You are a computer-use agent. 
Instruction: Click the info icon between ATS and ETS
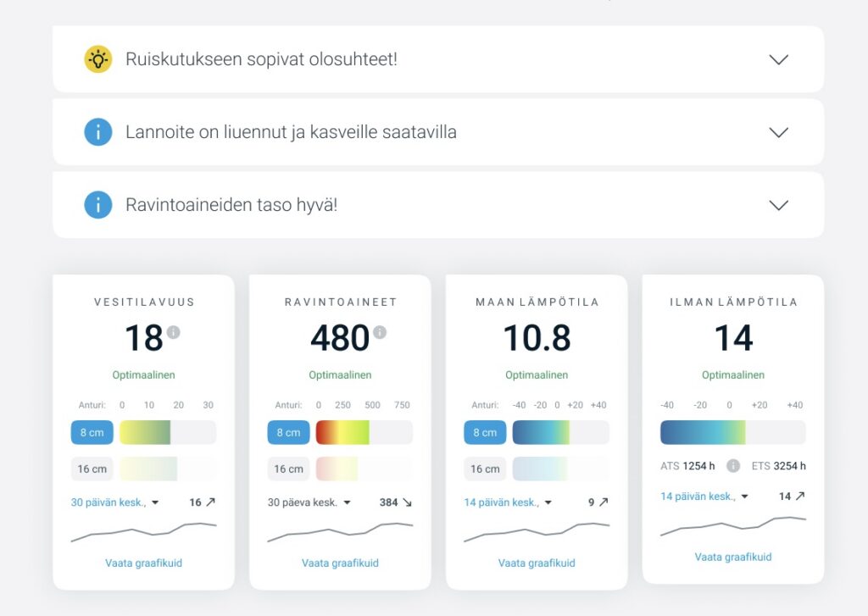pos(734,466)
